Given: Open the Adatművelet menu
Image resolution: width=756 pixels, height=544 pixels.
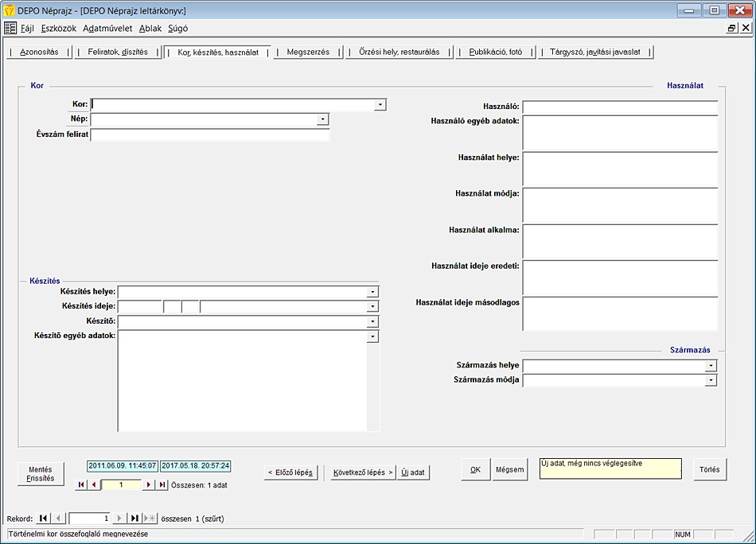Looking at the screenshot, I should 107,29.
